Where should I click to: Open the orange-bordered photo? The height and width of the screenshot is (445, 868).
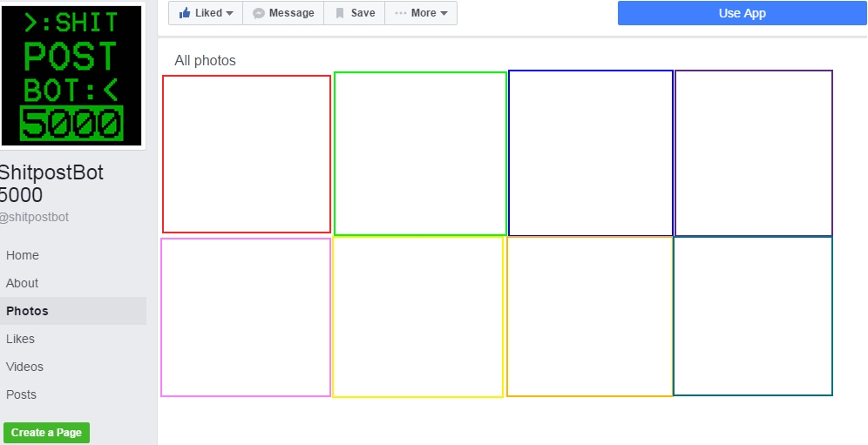click(x=589, y=317)
